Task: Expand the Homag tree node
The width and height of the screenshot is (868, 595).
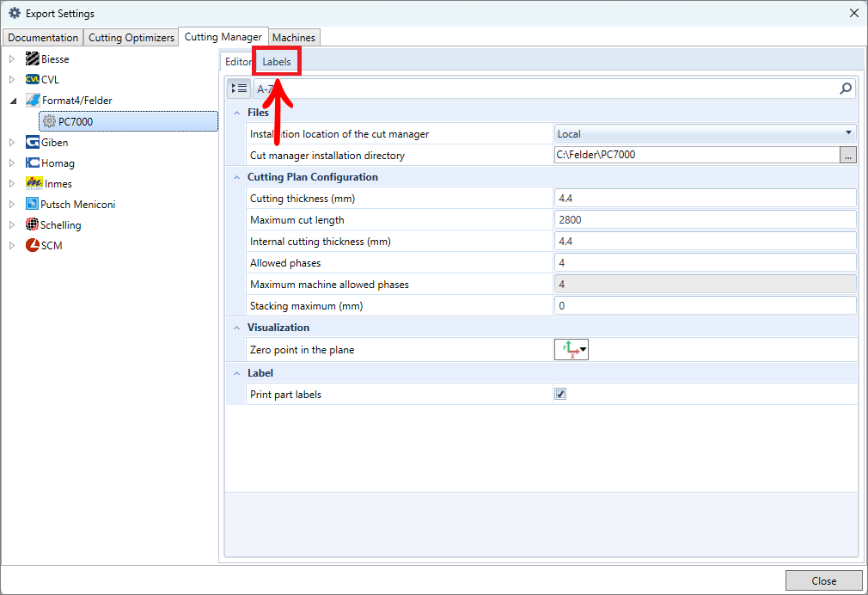Action: point(12,163)
